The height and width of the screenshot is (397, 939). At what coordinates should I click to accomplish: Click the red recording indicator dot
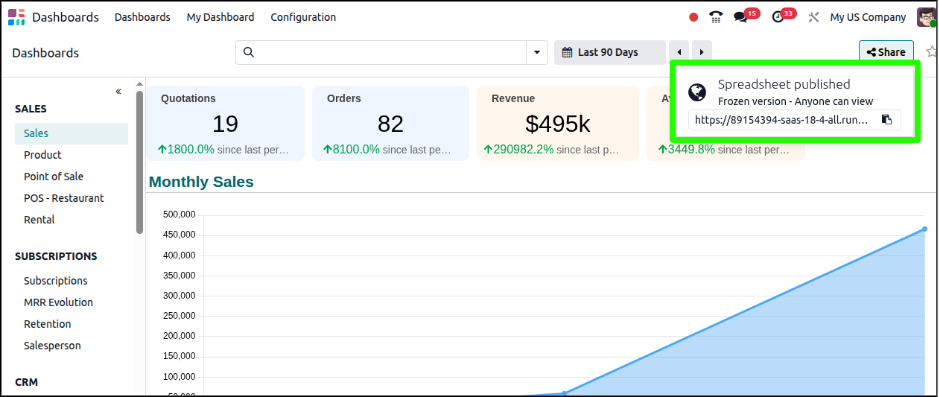coord(693,17)
